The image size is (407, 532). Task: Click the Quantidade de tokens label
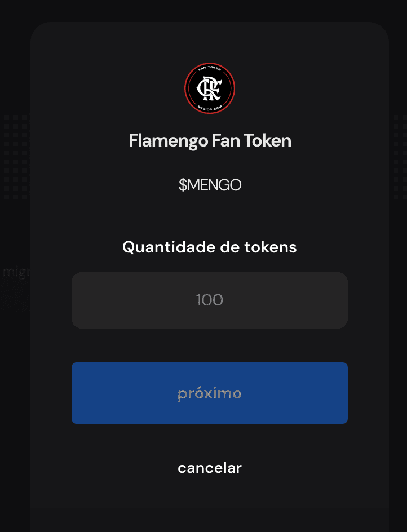[x=210, y=247]
